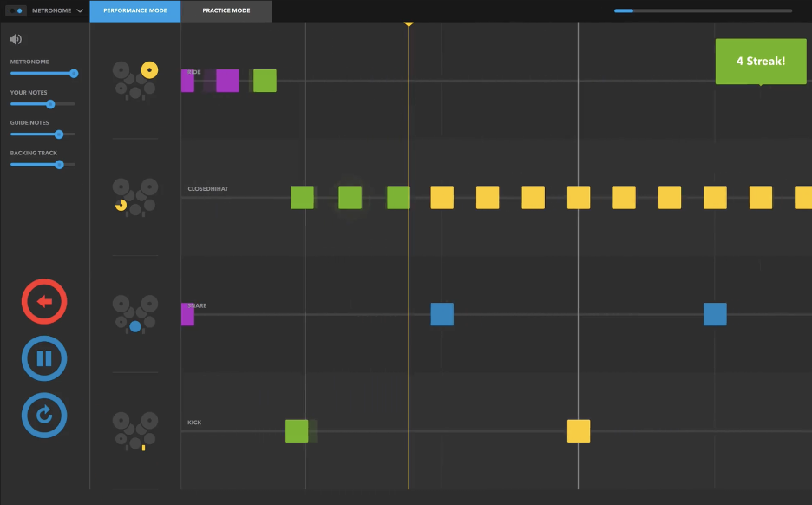812x505 pixels.
Task: Pause the drum playback
Action: tap(44, 358)
